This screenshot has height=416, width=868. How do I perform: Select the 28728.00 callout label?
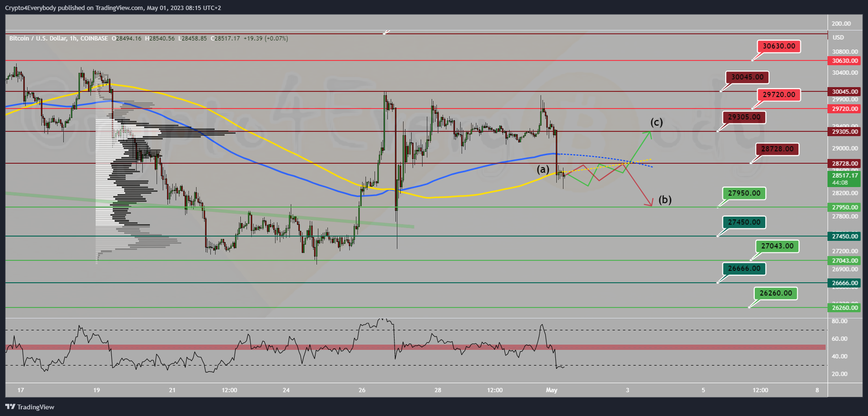coord(777,149)
